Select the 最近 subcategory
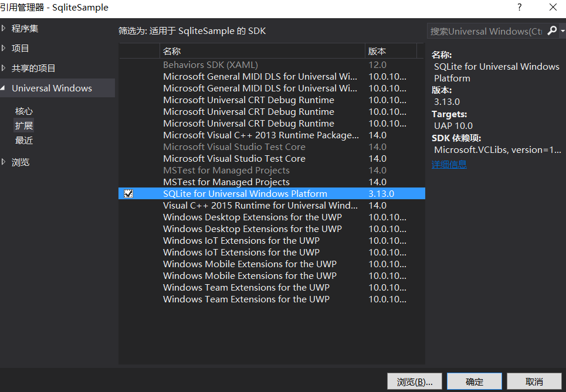This screenshot has height=392, width=566. (x=24, y=140)
